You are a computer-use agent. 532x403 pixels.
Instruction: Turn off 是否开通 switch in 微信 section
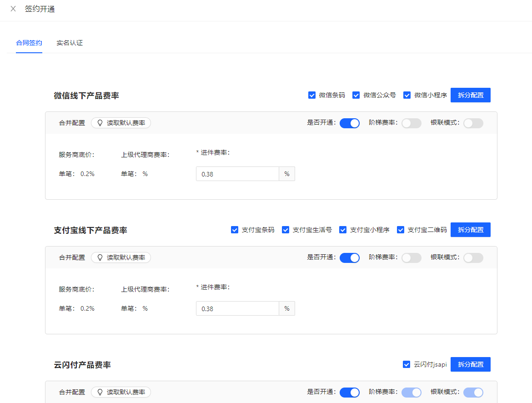click(350, 123)
